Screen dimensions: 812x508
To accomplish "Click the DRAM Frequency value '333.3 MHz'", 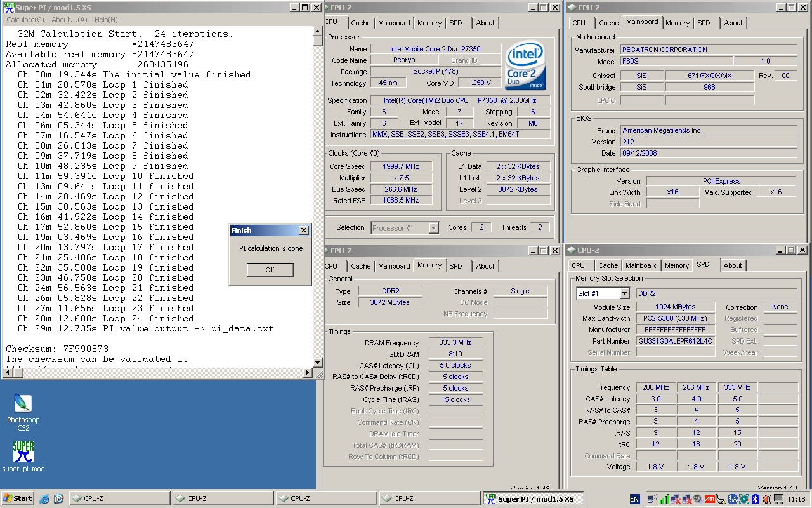I will click(455, 343).
